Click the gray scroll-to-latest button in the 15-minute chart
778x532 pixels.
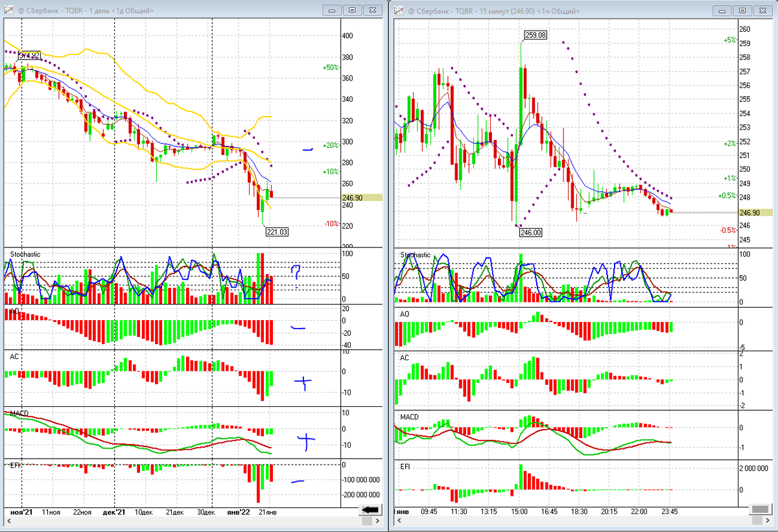(x=760, y=511)
